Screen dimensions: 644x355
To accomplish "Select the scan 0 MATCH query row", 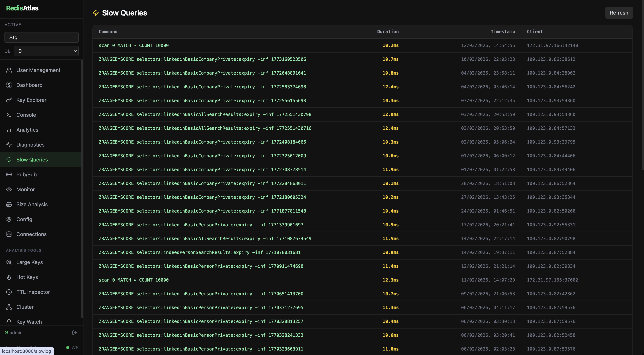I will (133, 45).
